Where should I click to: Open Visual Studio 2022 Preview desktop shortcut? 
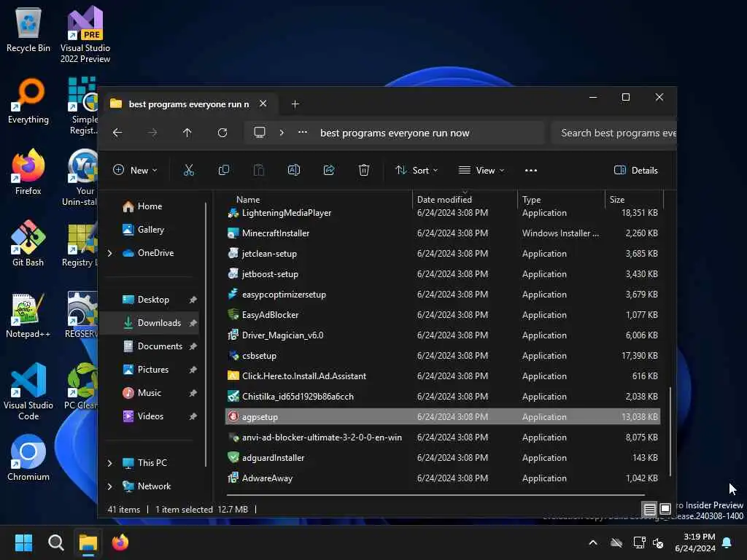(85, 35)
